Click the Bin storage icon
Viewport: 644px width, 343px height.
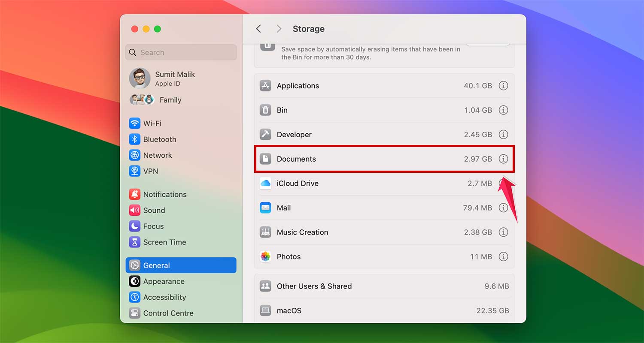(265, 110)
